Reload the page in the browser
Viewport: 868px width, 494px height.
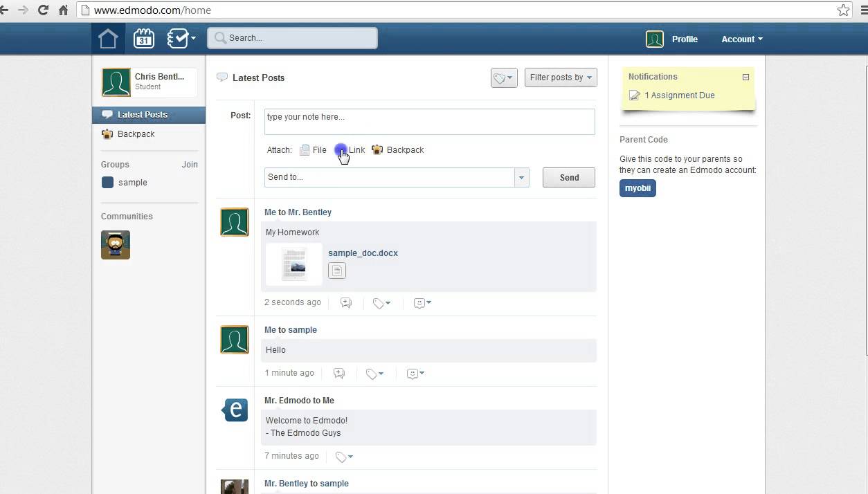(44, 10)
